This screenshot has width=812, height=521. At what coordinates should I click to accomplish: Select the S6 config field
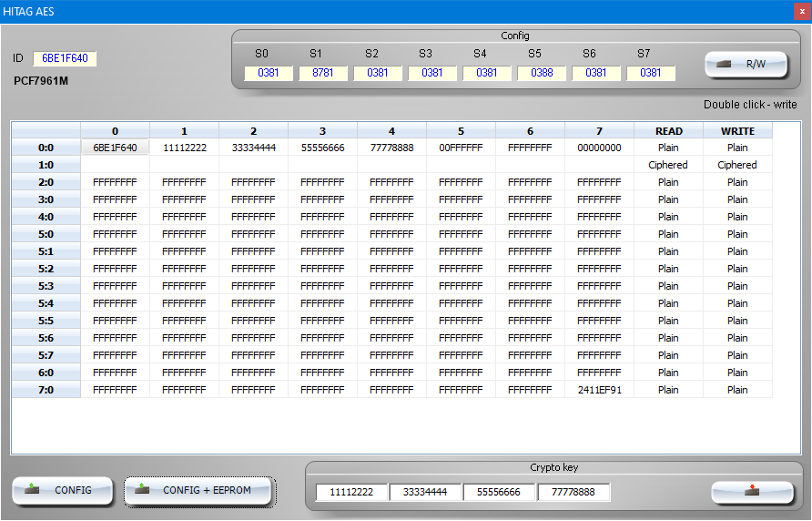coord(596,73)
